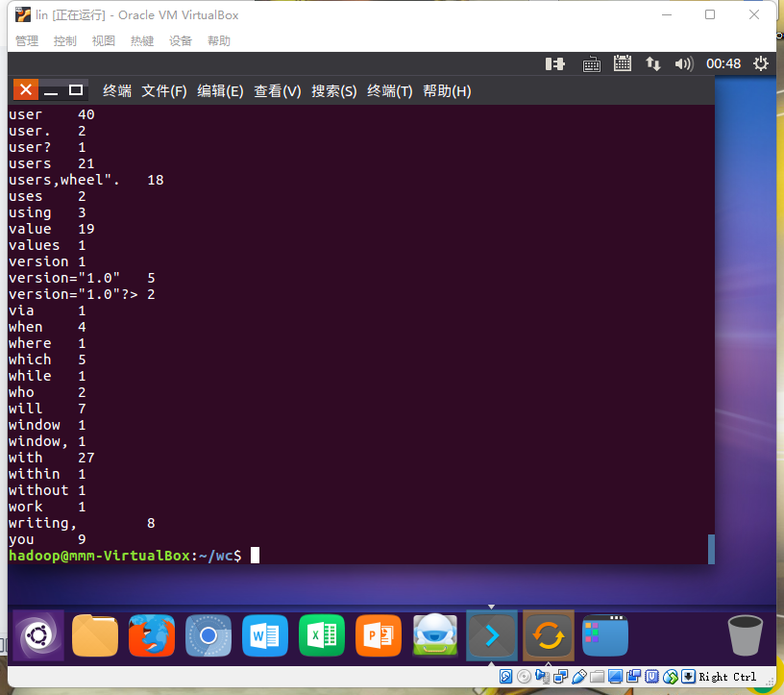784x695 pixels.
Task: Open the software store icon in the dock
Action: [x=435, y=634]
